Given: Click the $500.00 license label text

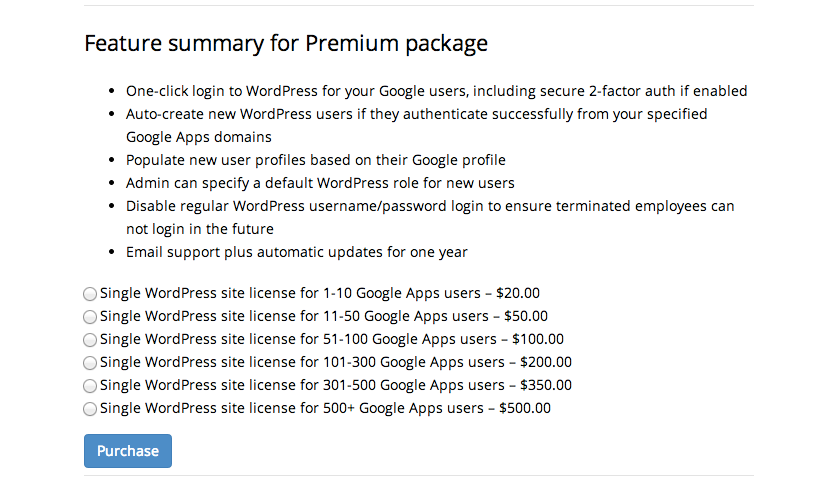Looking at the screenshot, I should click(x=325, y=408).
